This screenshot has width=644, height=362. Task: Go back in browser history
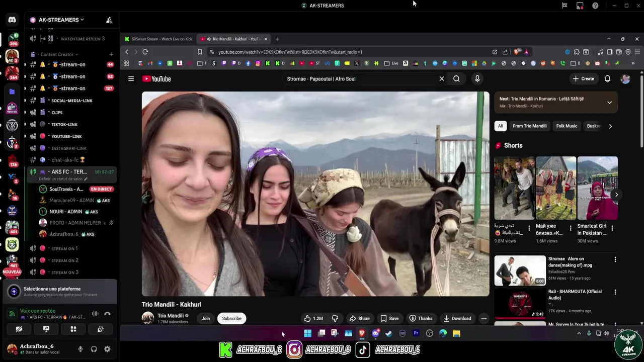(x=127, y=52)
